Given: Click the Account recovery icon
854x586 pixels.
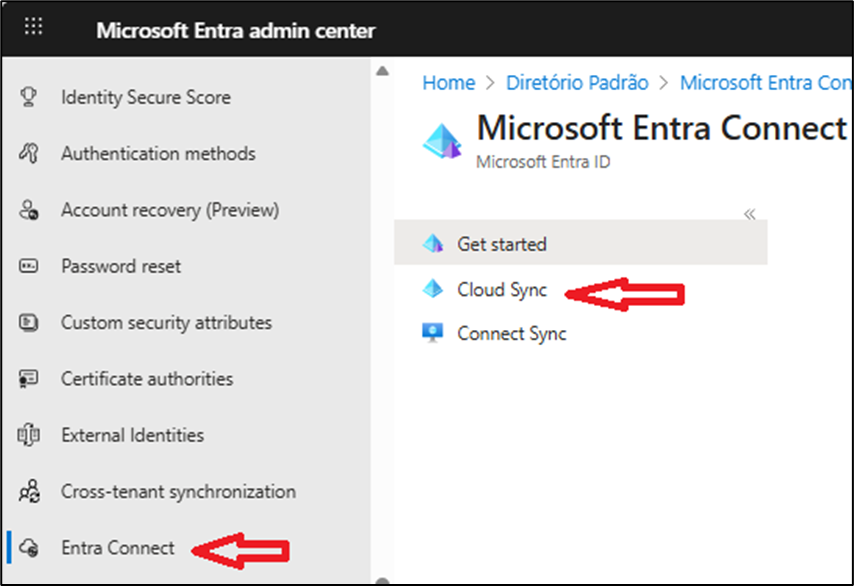Looking at the screenshot, I should [29, 210].
